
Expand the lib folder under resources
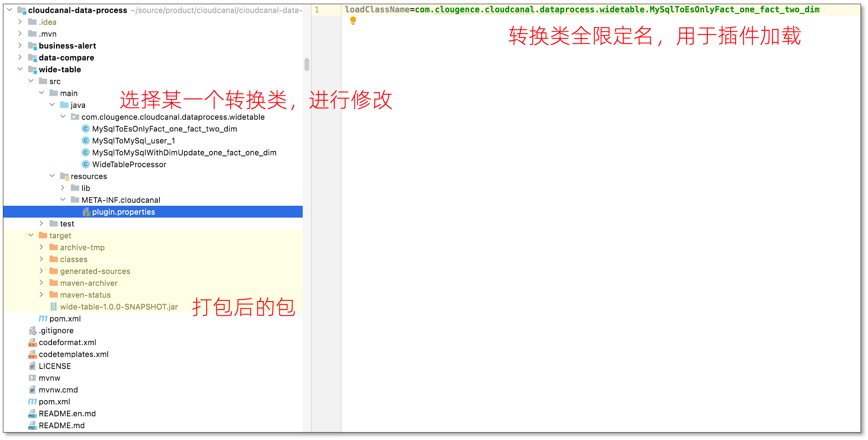click(x=63, y=188)
